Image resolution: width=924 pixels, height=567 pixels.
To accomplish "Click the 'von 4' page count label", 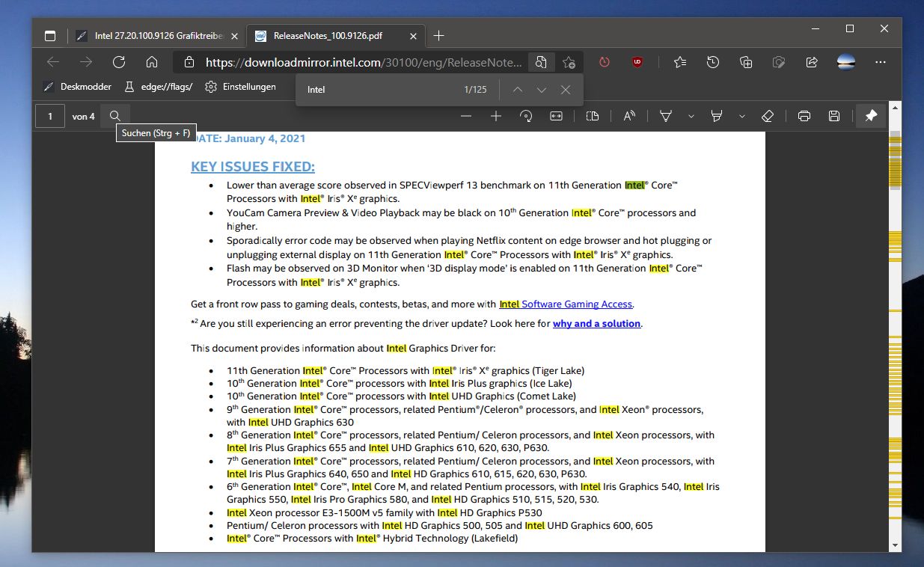I will 84,116.
